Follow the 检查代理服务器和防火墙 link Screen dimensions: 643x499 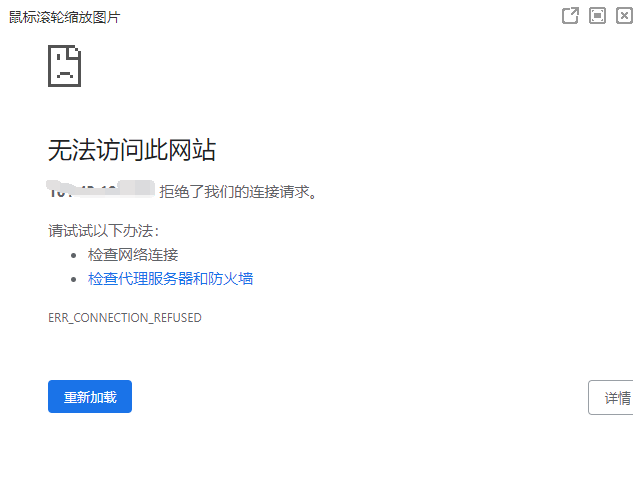170,279
